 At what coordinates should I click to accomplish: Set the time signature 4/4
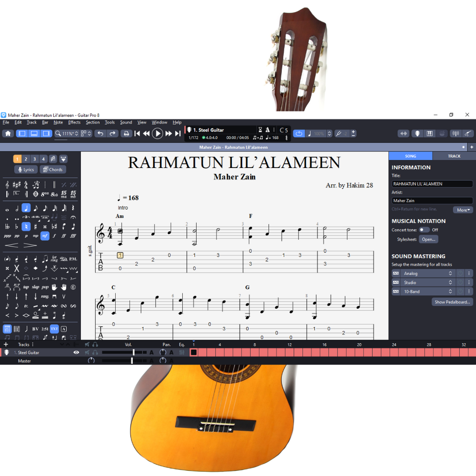point(26,185)
